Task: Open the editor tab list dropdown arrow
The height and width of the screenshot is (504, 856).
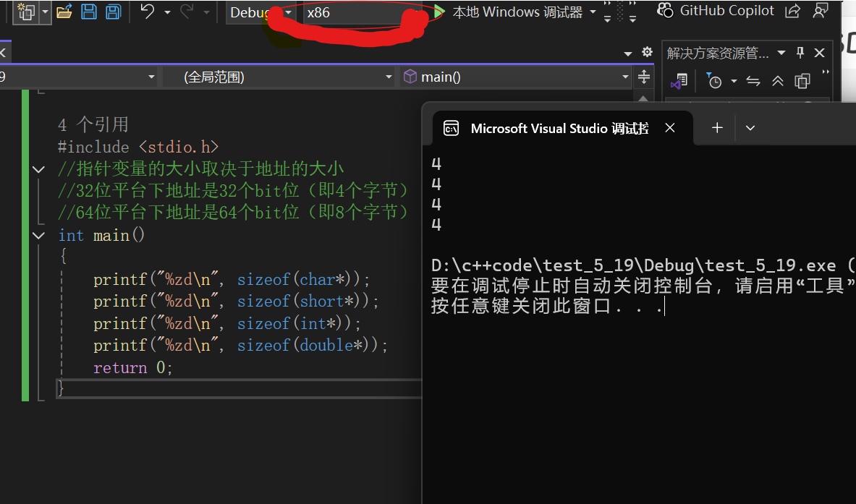Action: [628, 53]
